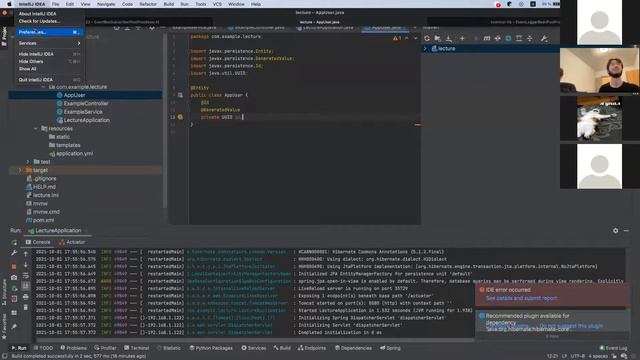Open Structure side tool tab
640x360 pixels.
(x=4, y=292)
